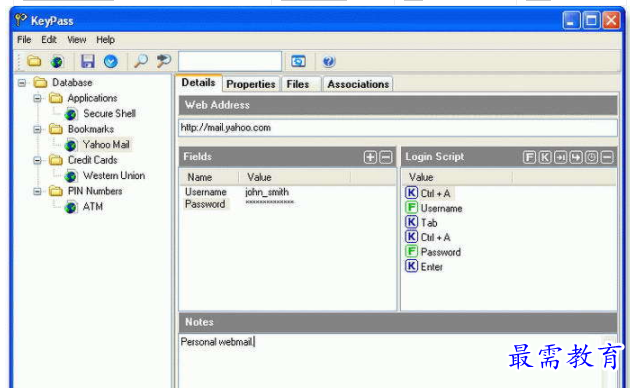
Task: Click the toolbar search text box
Action: [230, 61]
